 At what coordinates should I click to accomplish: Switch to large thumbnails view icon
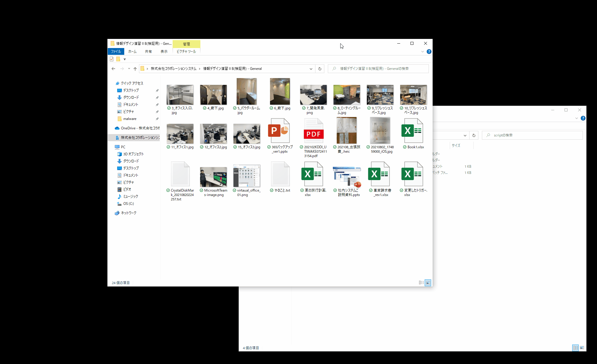[x=428, y=283]
